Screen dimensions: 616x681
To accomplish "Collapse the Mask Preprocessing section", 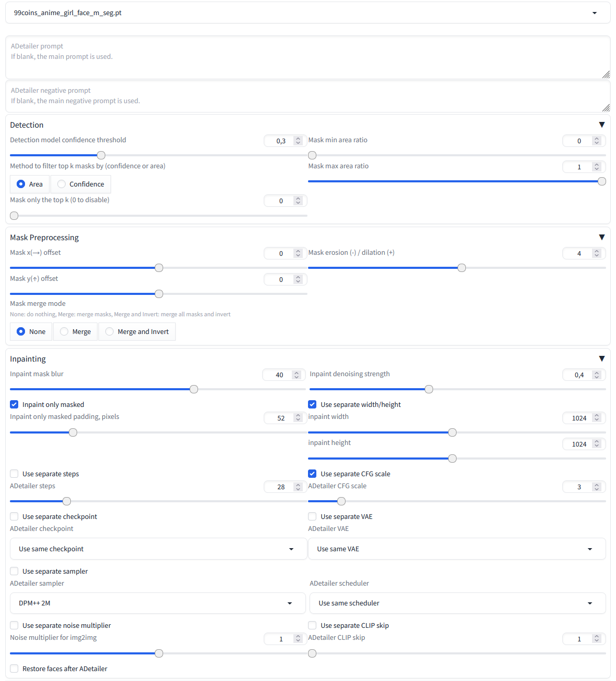I will (x=601, y=238).
